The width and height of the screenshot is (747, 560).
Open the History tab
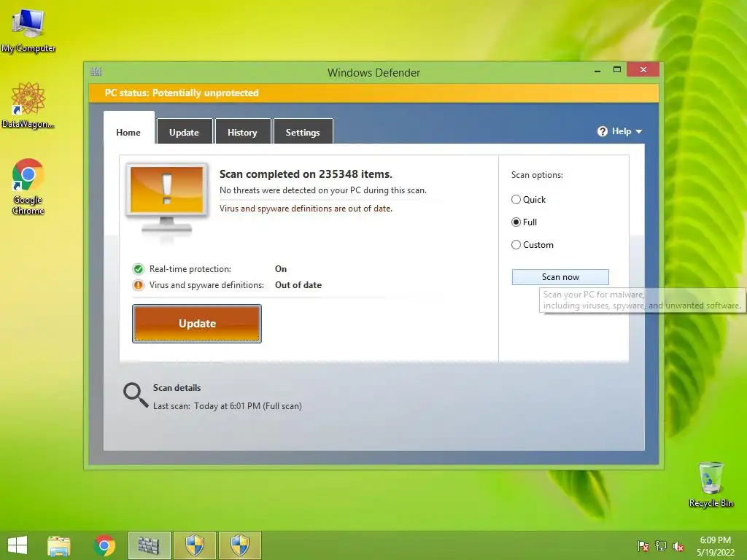(x=242, y=133)
